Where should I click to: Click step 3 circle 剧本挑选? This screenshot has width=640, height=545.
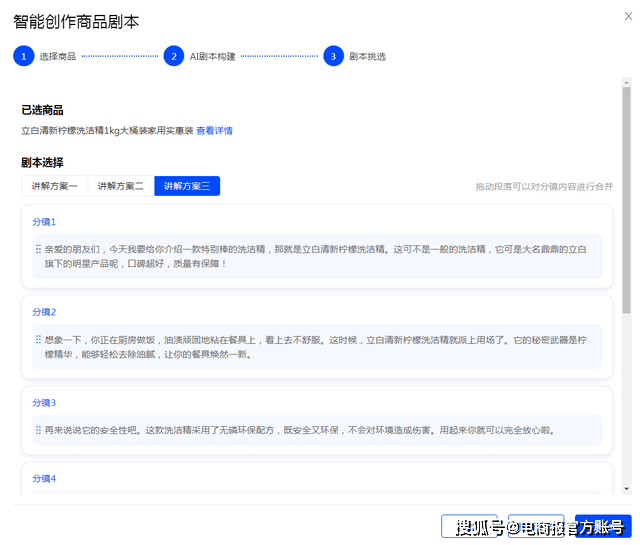pos(333,56)
